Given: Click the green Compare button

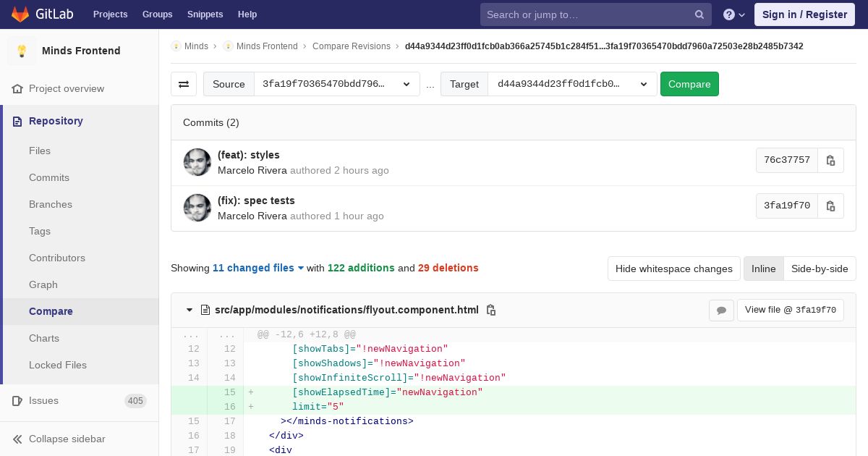Looking at the screenshot, I should (689, 84).
